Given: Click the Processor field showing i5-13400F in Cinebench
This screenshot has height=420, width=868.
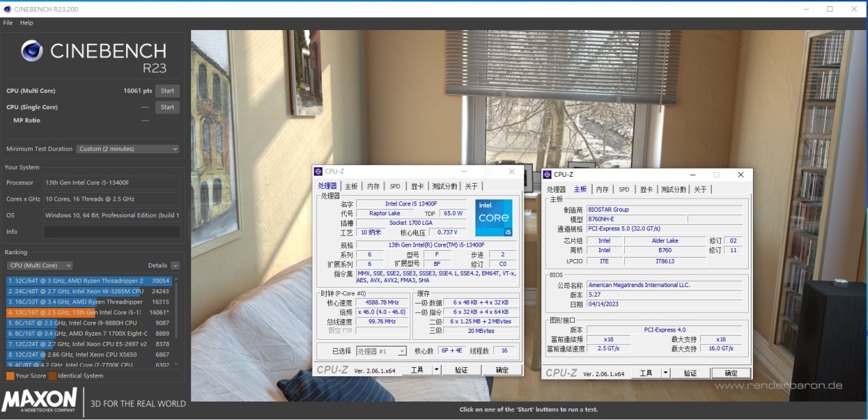Looking at the screenshot, I should pyautogui.click(x=112, y=182).
